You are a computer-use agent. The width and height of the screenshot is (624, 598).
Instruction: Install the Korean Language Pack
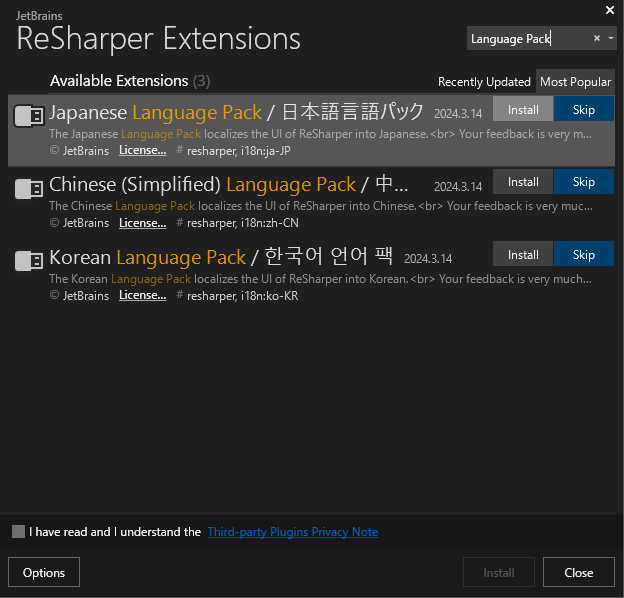pos(523,254)
